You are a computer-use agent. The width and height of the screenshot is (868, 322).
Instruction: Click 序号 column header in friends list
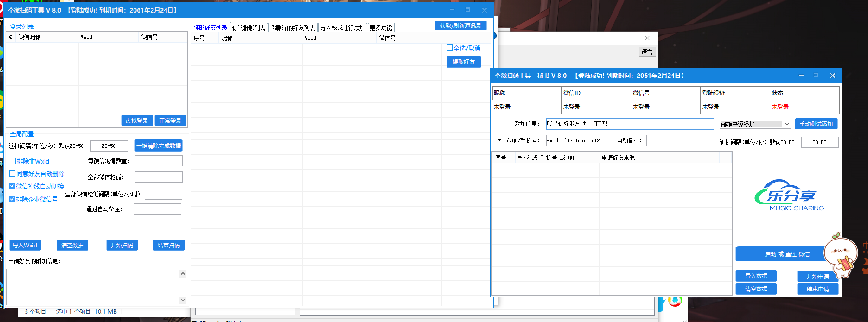tap(205, 38)
